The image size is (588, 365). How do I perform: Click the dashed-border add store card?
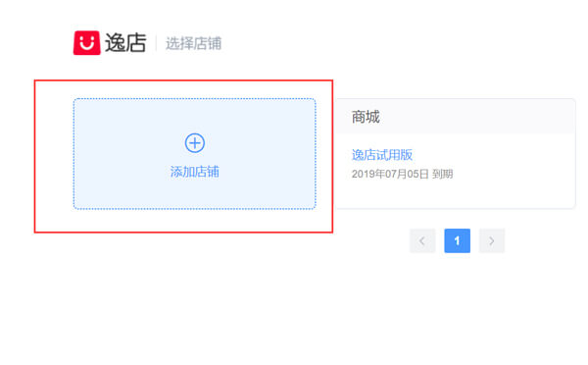pos(195,154)
